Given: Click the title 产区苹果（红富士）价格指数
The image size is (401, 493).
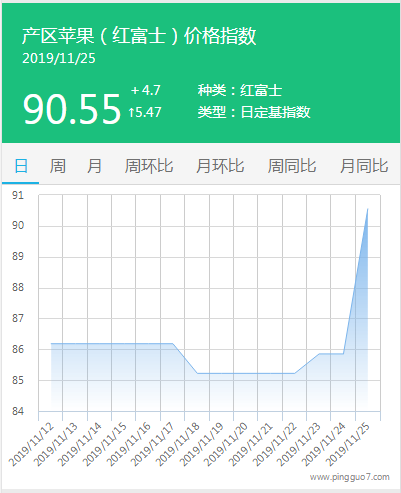Looking at the screenshot, I should 139,36.
